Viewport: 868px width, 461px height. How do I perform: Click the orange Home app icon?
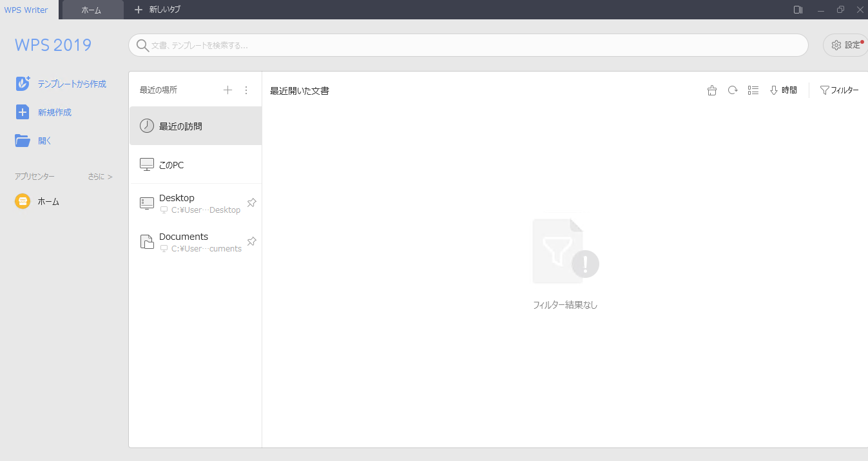pyautogui.click(x=23, y=201)
